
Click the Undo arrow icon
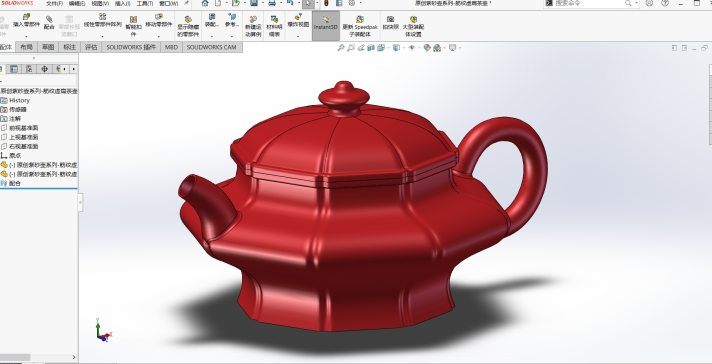pos(290,3)
